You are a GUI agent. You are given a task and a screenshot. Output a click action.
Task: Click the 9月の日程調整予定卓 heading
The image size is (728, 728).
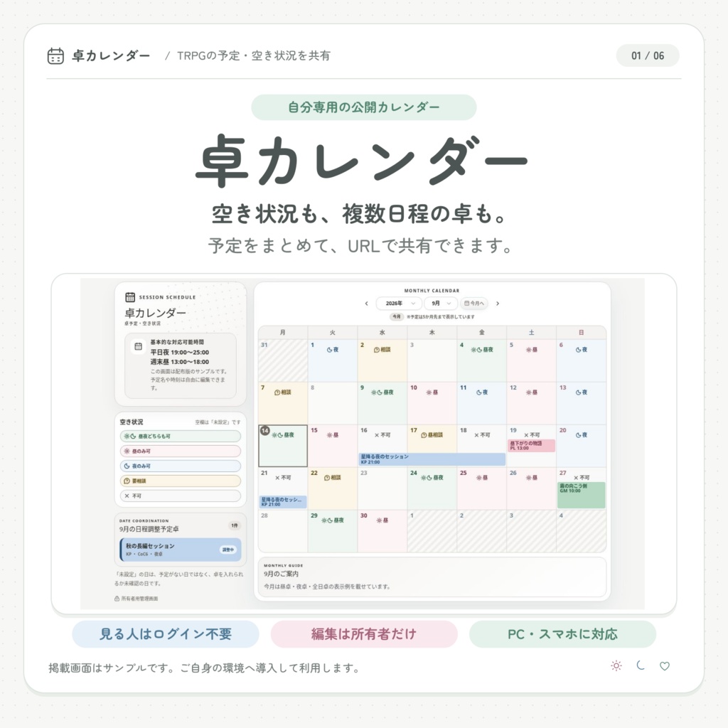[x=149, y=529]
